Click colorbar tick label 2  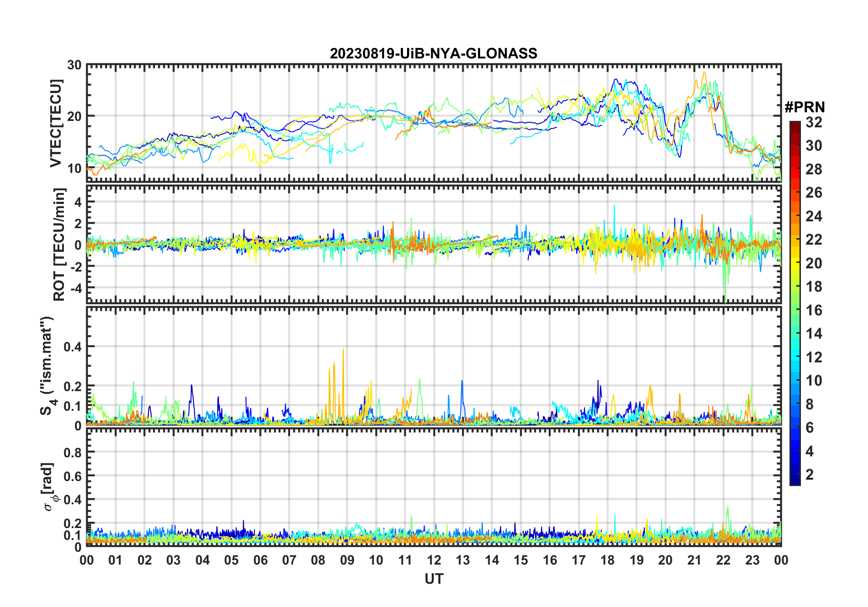point(810,475)
